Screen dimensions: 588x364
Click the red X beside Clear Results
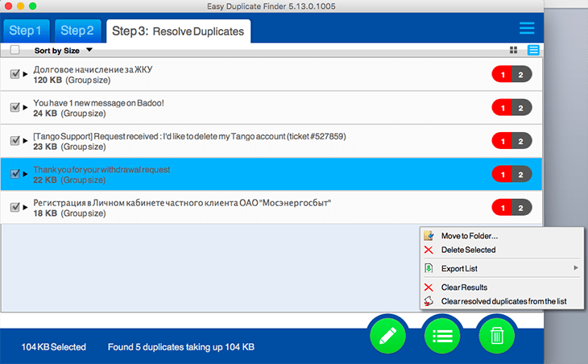click(429, 287)
